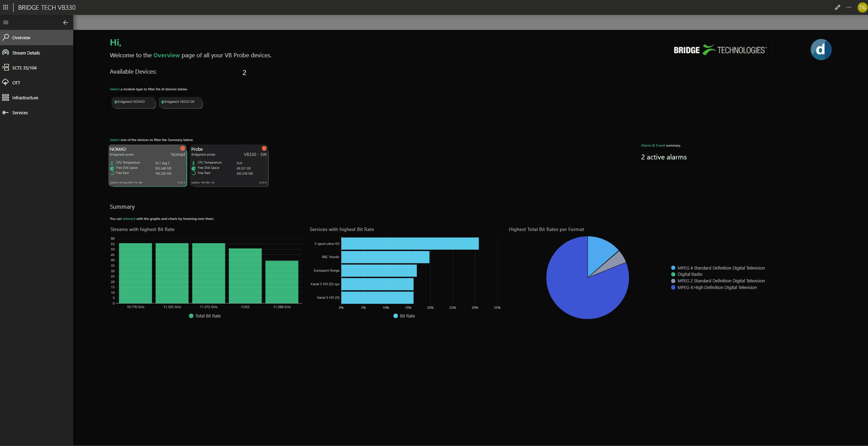Click Probe CPU Temperature thermometer icon
Viewport: 868px width, 446px height.
coord(193,163)
